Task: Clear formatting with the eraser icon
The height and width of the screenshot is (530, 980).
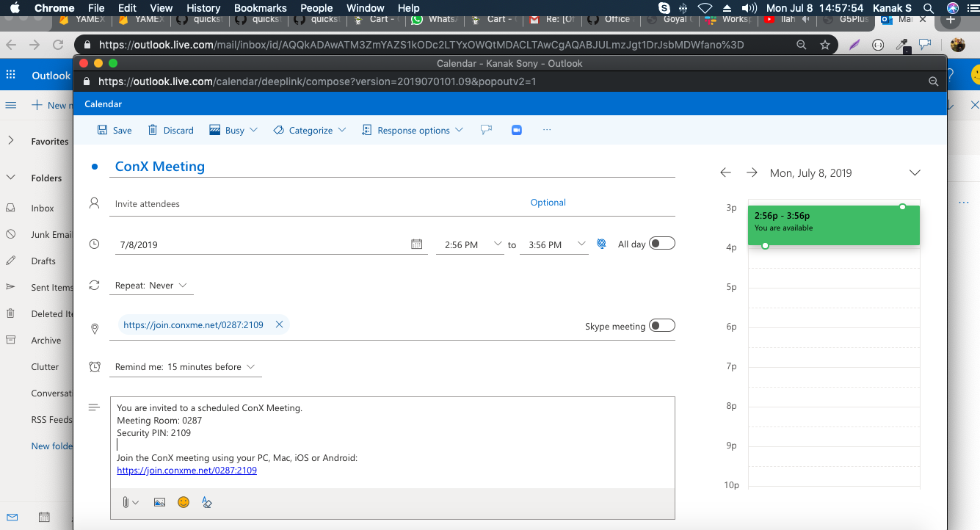Action: tap(206, 502)
